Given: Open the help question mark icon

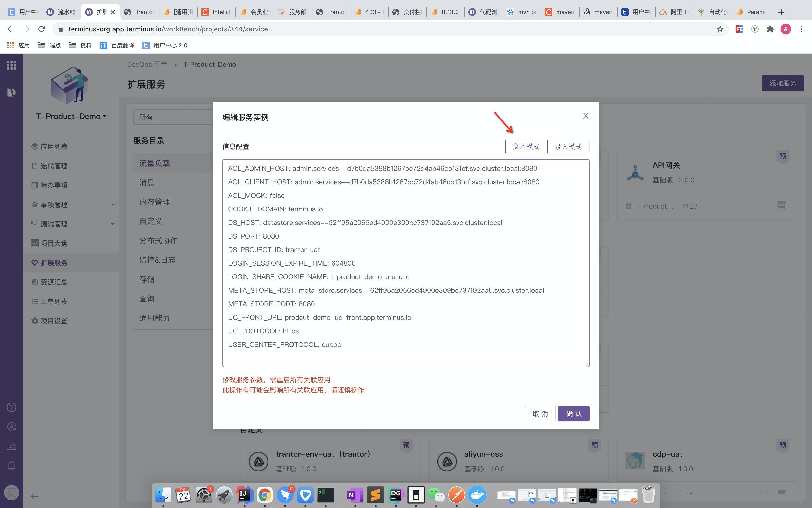Looking at the screenshot, I should coord(11,407).
